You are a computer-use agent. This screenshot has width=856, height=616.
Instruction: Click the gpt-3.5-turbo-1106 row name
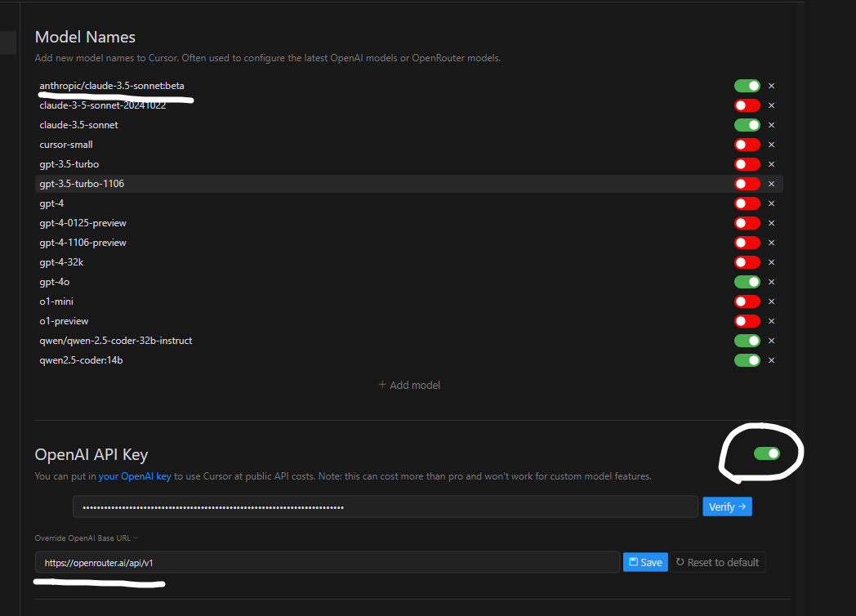point(82,184)
